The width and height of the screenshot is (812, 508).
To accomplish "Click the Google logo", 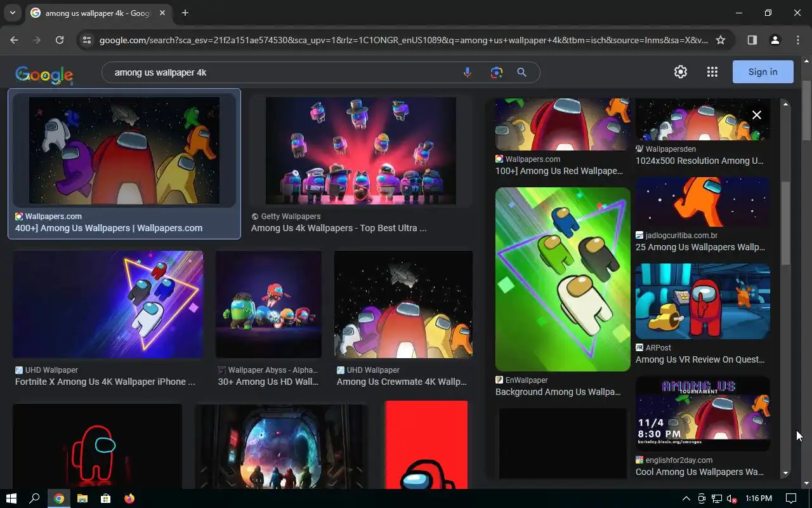I will [44, 74].
